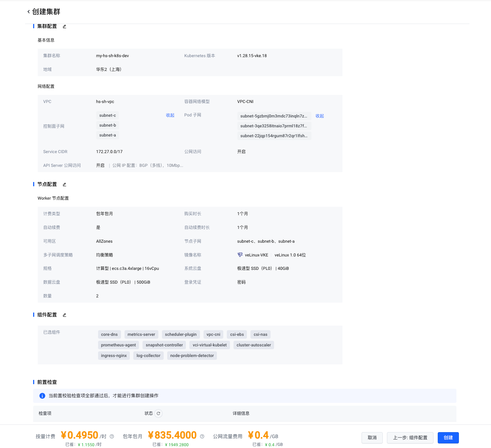Image resolution: width=491 pixels, height=448 pixels.
Task: Click the veLinux-VKE image logo icon
Action: [x=240, y=255]
